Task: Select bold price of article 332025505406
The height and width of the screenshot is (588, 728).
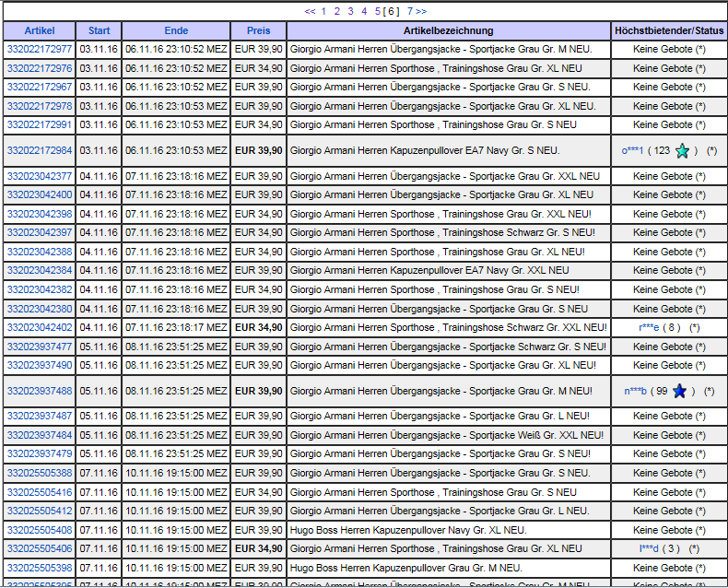Action: [259, 548]
